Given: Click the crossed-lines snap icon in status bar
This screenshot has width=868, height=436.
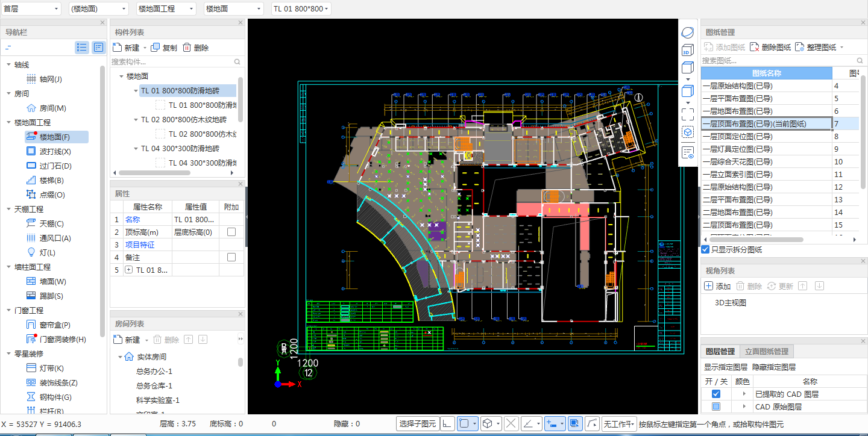Looking at the screenshot, I should click(511, 424).
